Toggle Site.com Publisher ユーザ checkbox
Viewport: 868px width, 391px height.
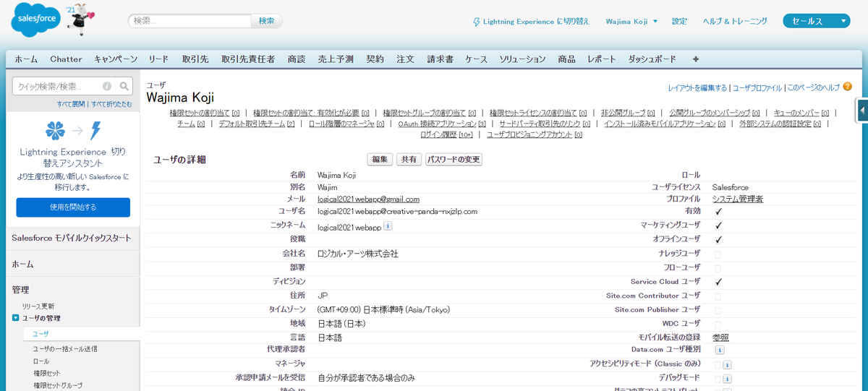point(718,310)
